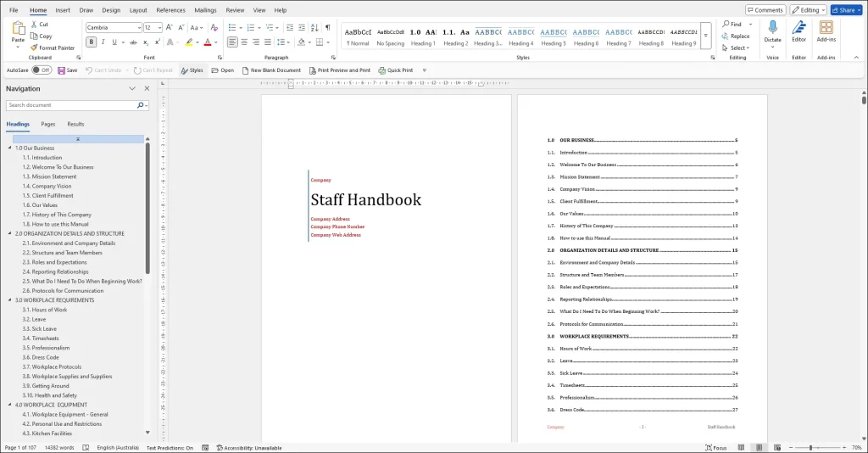Click the navigation pane scrollbar
Screen dimensions: 868x453
(x=147, y=208)
